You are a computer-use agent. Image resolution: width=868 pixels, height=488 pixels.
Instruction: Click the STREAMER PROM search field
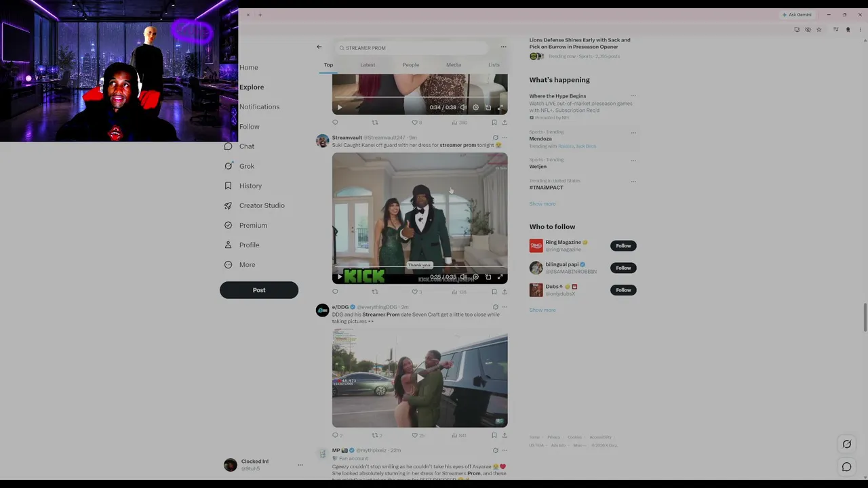click(412, 48)
